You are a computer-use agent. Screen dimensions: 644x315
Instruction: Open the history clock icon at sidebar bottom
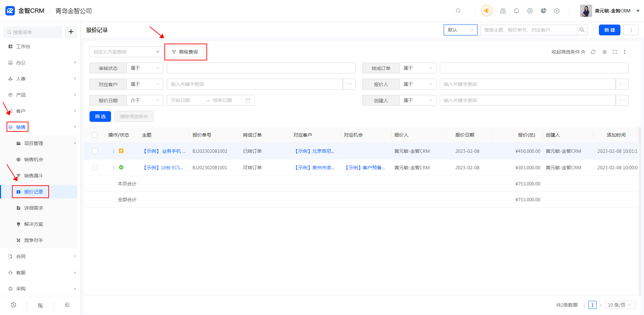pos(13,305)
